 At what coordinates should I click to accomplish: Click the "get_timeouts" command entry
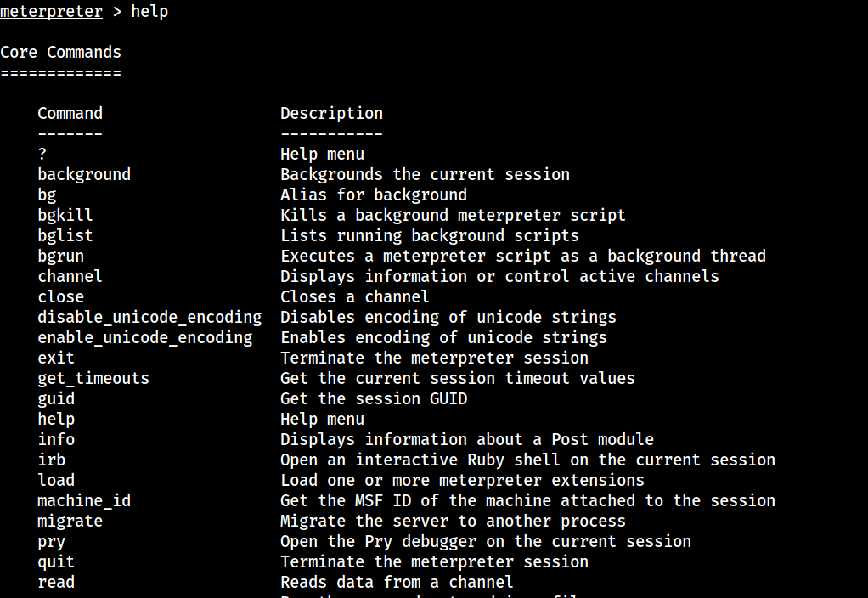(x=93, y=379)
